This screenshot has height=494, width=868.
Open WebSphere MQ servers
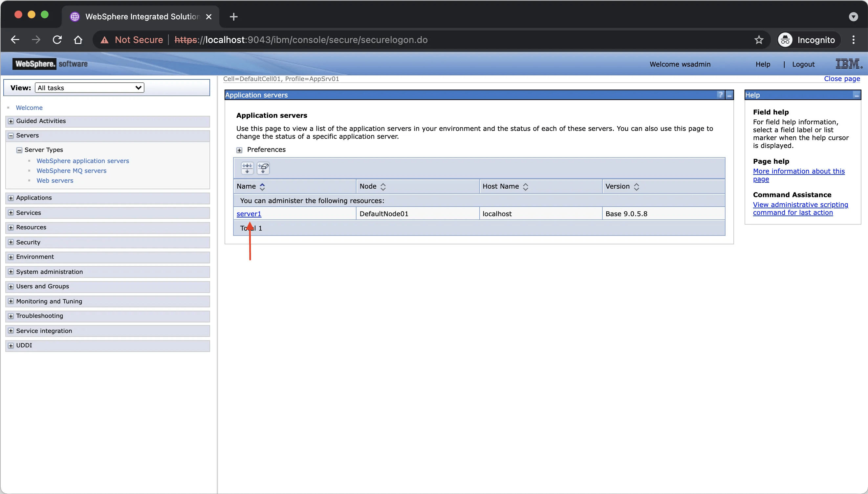(x=71, y=171)
